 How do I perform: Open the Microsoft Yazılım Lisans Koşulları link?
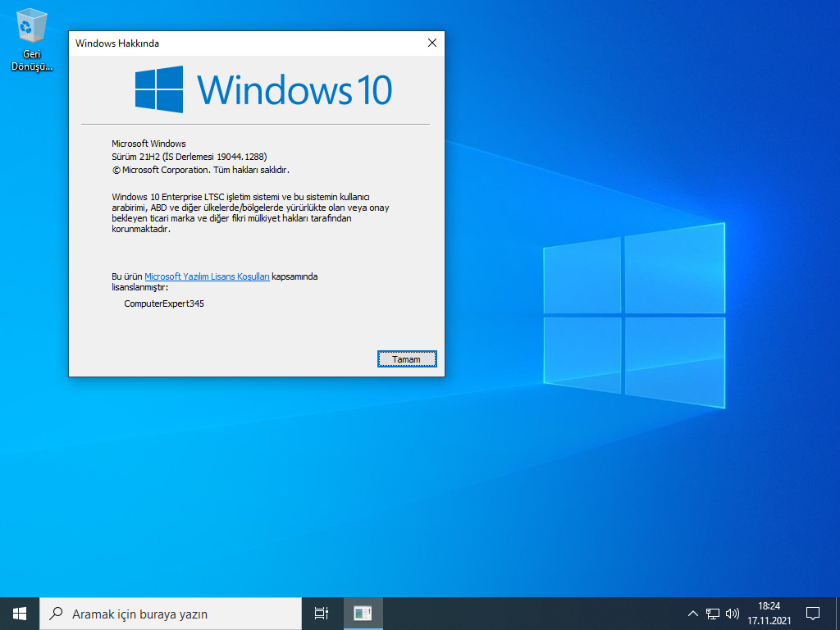(207, 276)
